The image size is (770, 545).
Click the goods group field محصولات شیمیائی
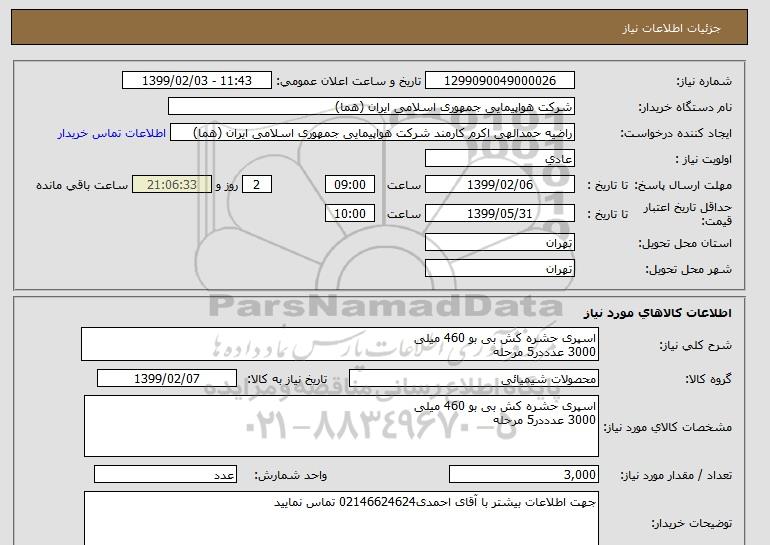coord(473,379)
